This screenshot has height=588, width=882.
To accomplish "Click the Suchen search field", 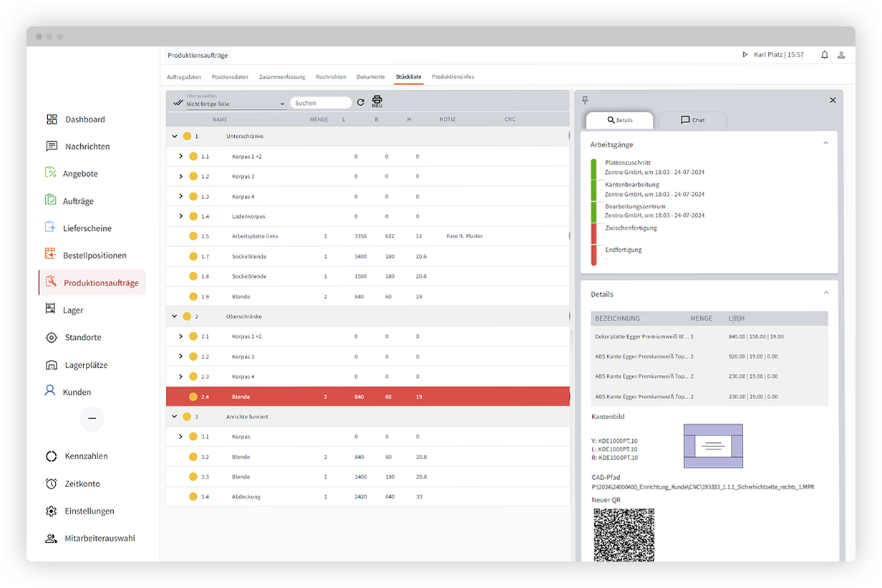I will click(321, 103).
